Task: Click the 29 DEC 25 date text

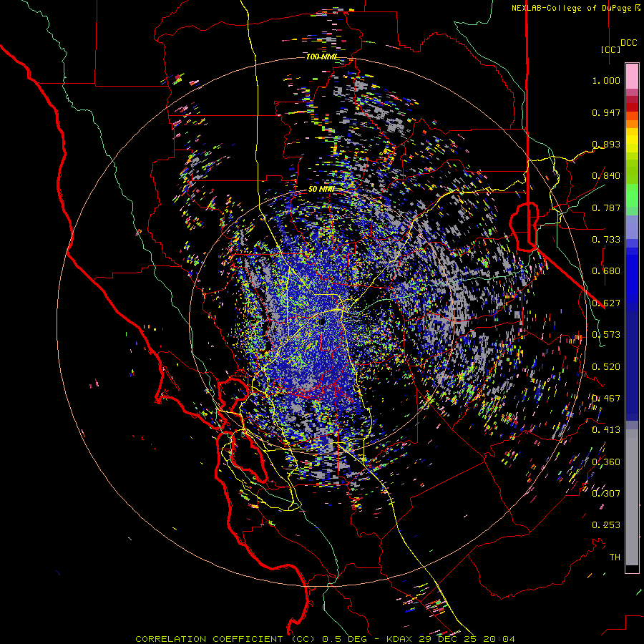Action: pos(447,639)
